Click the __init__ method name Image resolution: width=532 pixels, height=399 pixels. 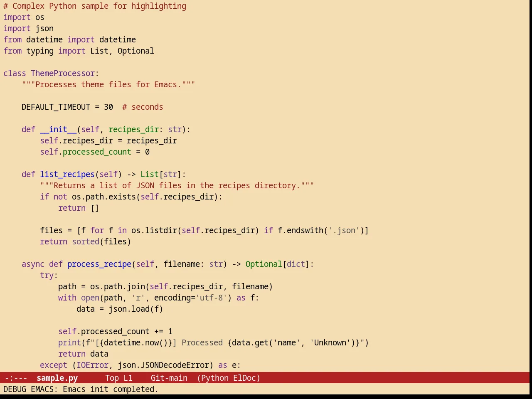click(58, 130)
